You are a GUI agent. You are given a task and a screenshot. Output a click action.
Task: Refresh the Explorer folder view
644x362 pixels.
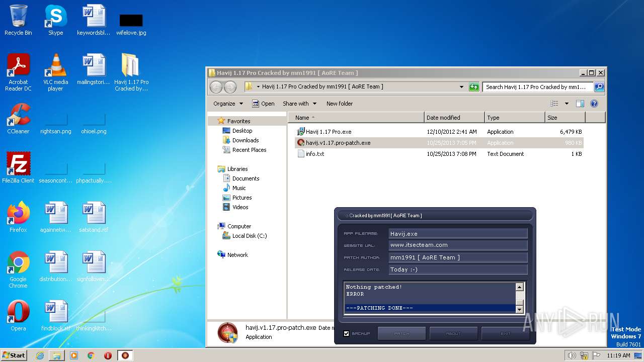click(x=474, y=86)
